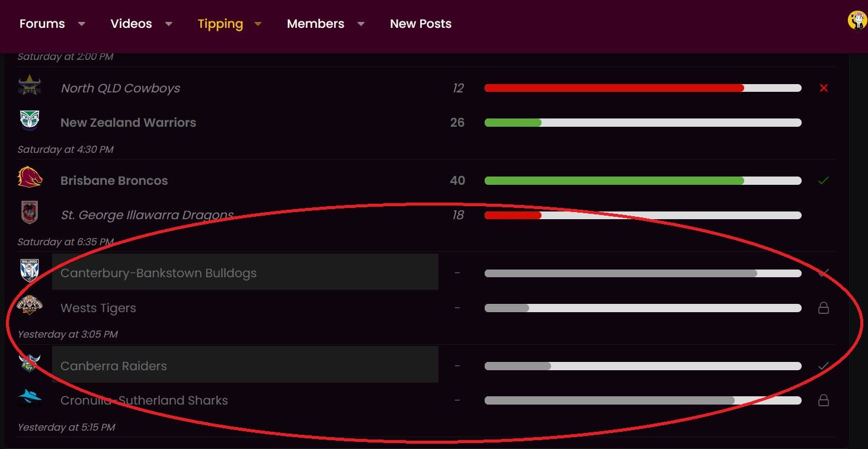Screen dimensions: 868x449
Task: Click the Cronulla-Sutherland Sharks team logo
Action: [29, 397]
